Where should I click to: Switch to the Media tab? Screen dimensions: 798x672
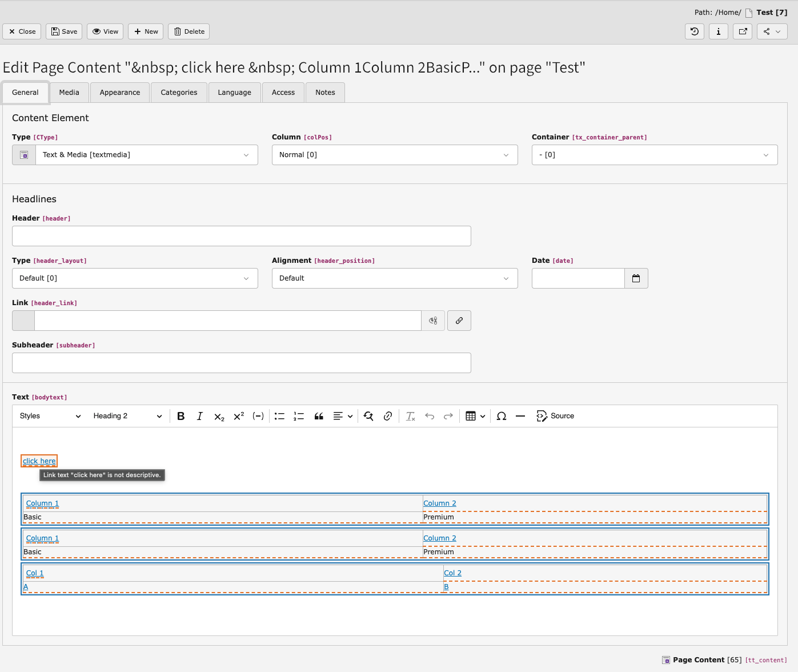click(69, 93)
